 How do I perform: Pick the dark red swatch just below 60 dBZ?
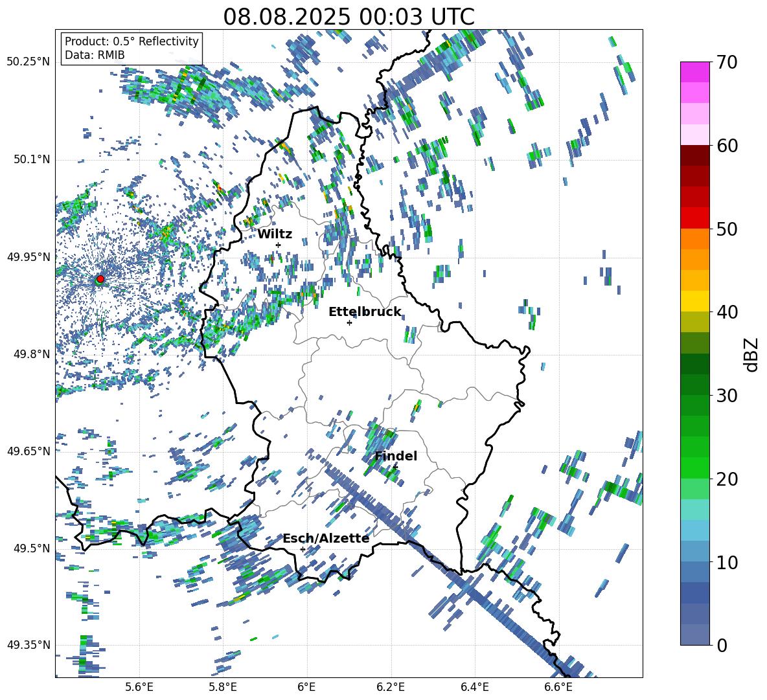pyautogui.click(x=694, y=155)
